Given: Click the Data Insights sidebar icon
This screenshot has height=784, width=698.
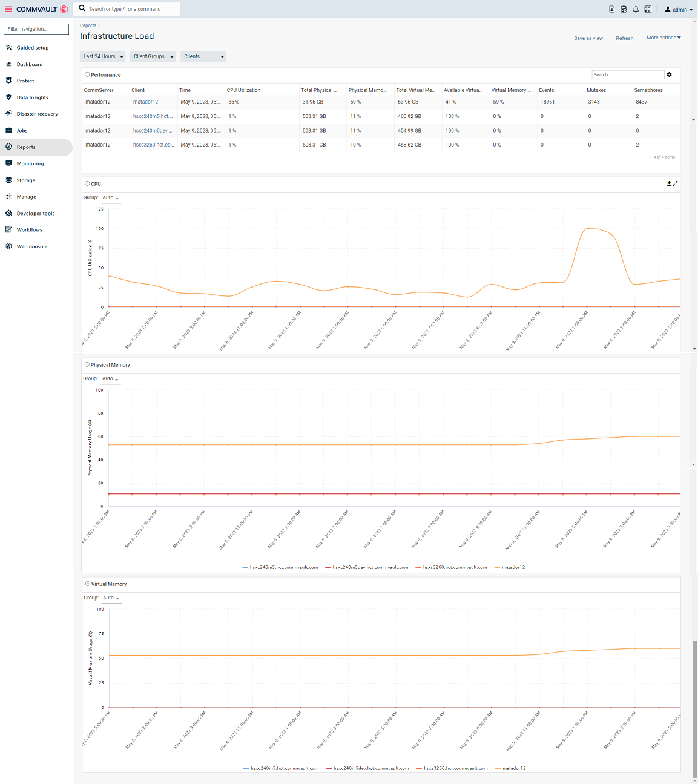Looking at the screenshot, I should [8, 97].
